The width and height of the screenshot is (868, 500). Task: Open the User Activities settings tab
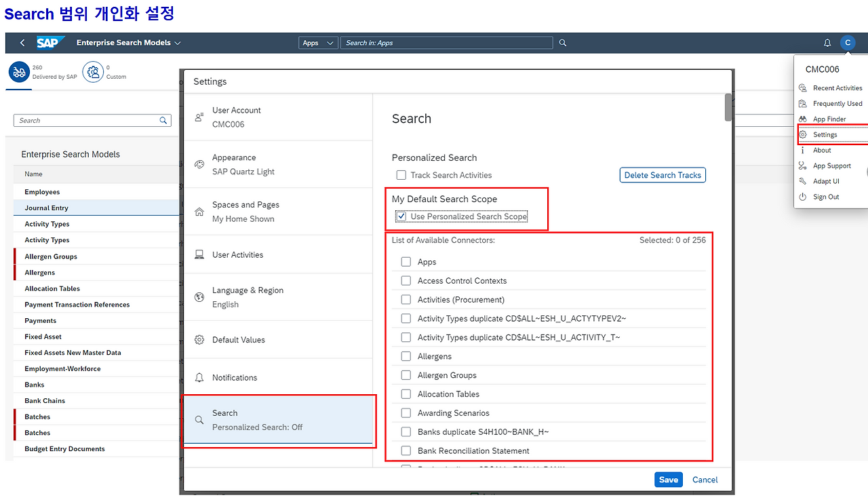coord(279,255)
